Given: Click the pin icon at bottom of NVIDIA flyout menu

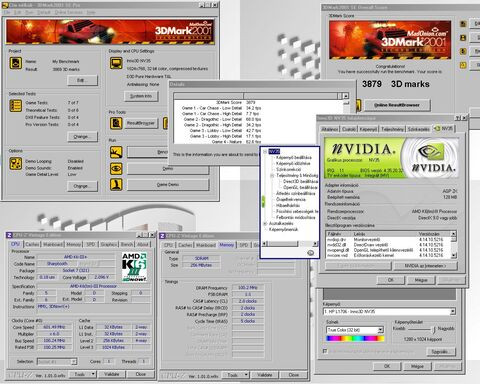Looking at the screenshot, I should pyautogui.click(x=311, y=253).
